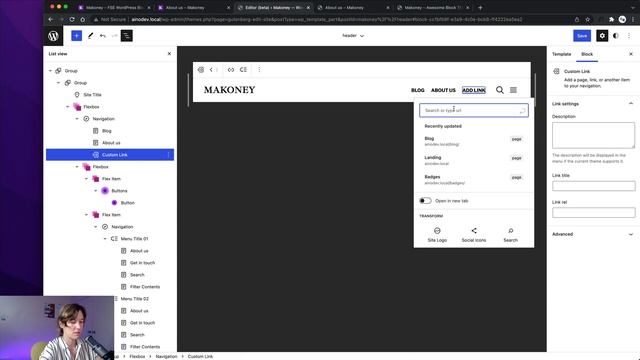Click the ADD LINK placeholder in header

[473, 90]
